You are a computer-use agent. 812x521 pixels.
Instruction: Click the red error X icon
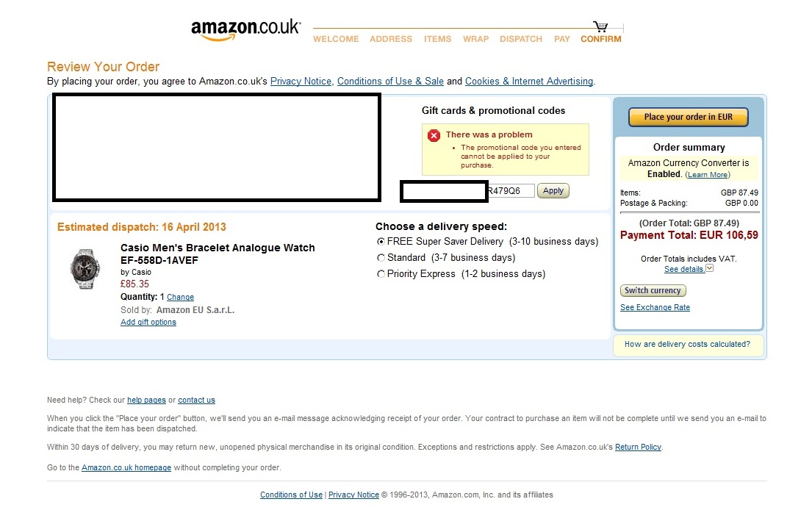[x=434, y=136]
